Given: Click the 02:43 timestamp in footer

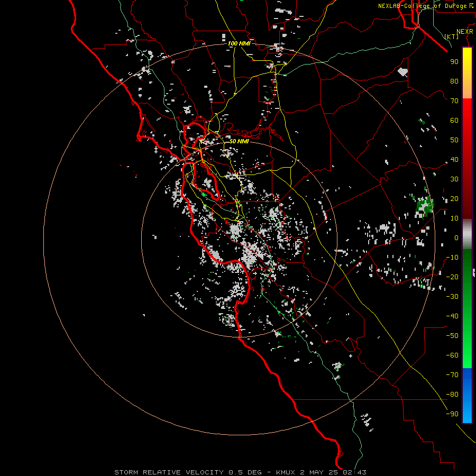Looking at the screenshot, I should point(354,472).
